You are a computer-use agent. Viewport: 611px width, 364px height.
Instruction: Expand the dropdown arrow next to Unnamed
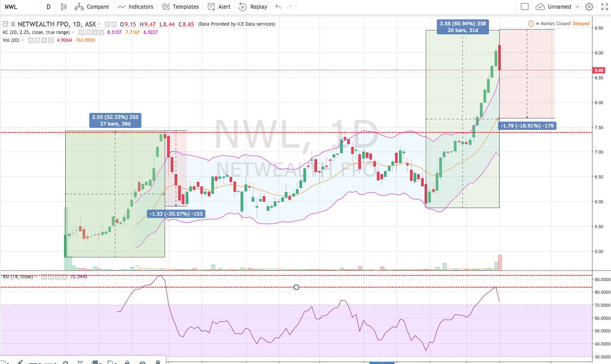(x=577, y=7)
